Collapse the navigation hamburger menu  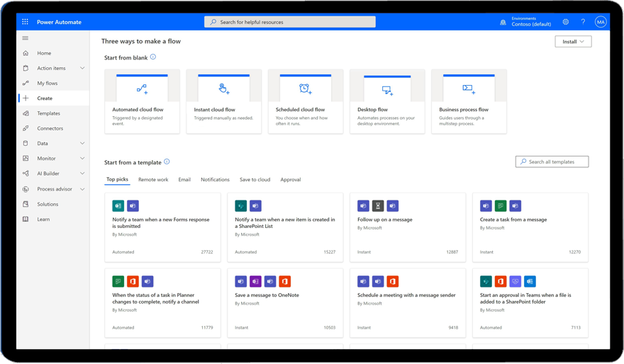pos(26,38)
